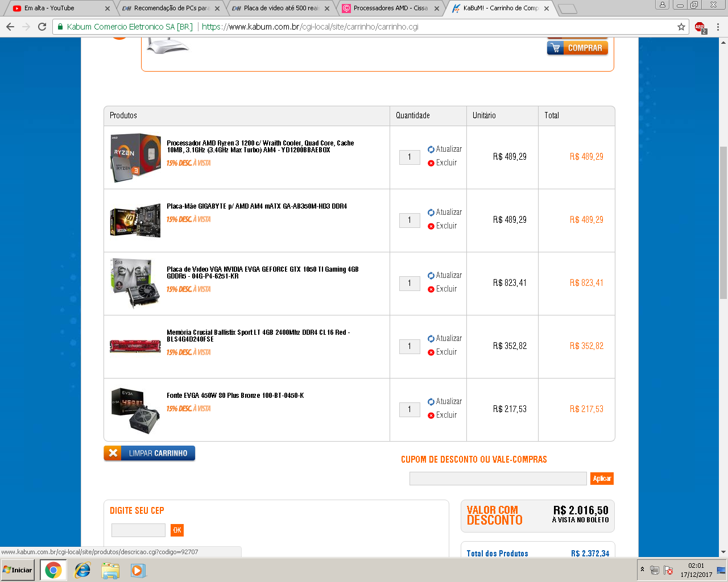Image resolution: width=728 pixels, height=582 pixels.
Task: Click the page vertical scrollbar thumb
Action: [x=723, y=222]
